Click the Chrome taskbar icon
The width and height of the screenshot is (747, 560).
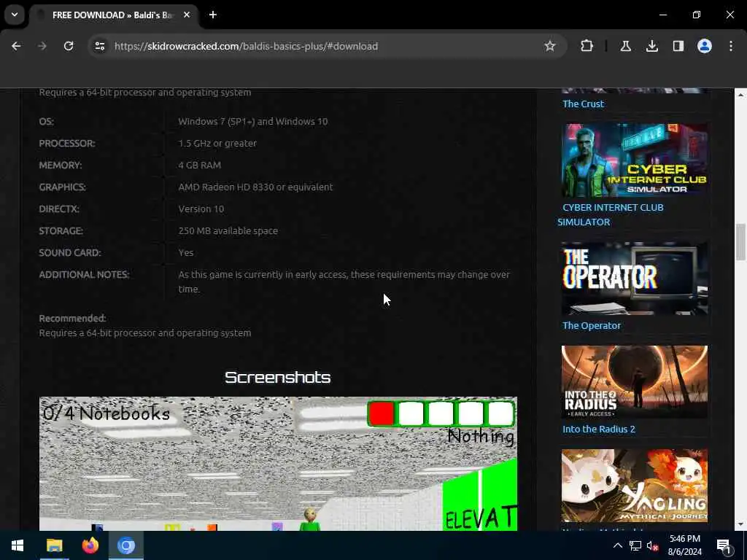[x=126, y=545]
